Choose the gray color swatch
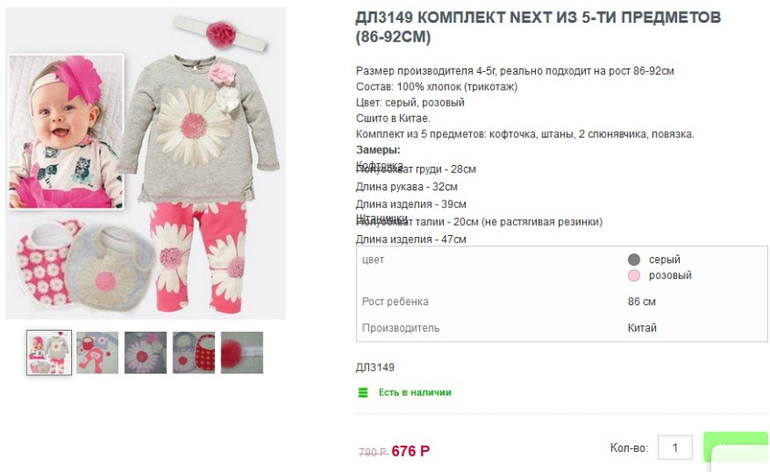The image size is (770, 472). (x=633, y=260)
